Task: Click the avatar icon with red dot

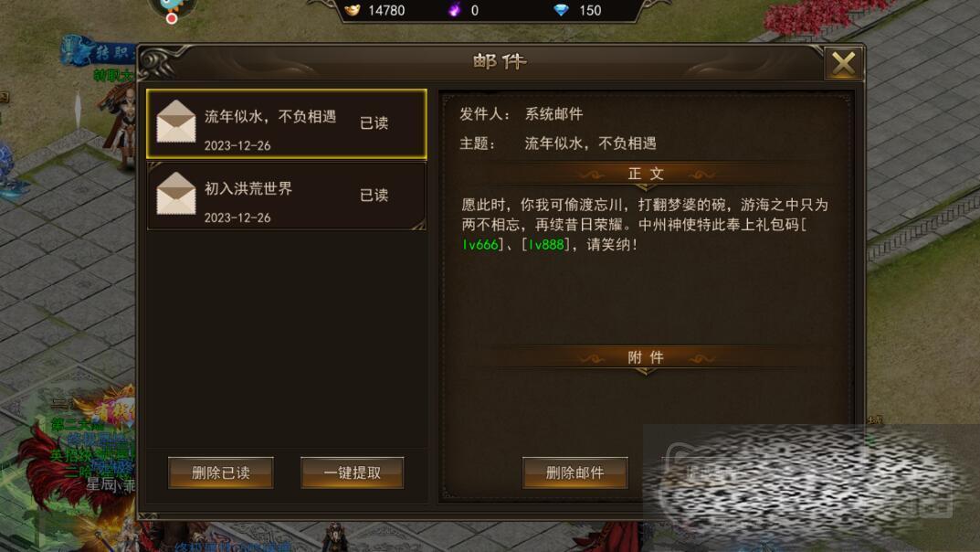Action: (172, 9)
